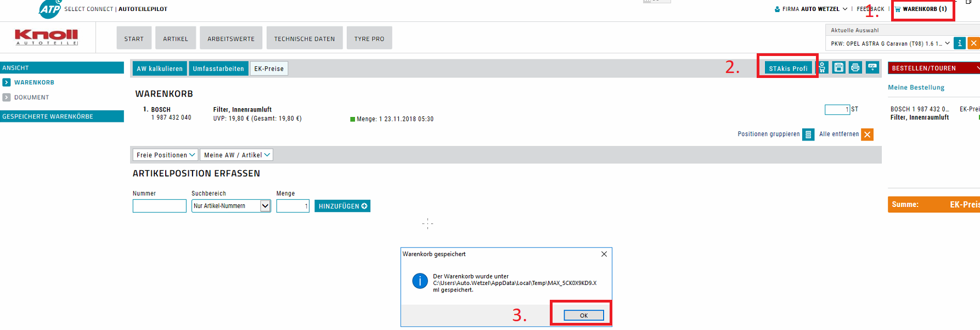
Task: Click the quantity field of the Bosch filter
Action: click(837, 110)
